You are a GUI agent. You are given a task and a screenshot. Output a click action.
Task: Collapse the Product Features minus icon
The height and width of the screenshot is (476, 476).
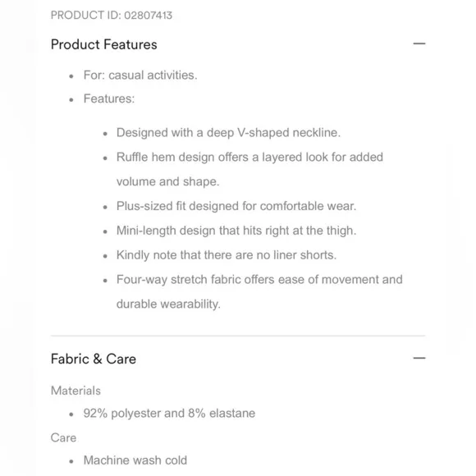tap(419, 43)
